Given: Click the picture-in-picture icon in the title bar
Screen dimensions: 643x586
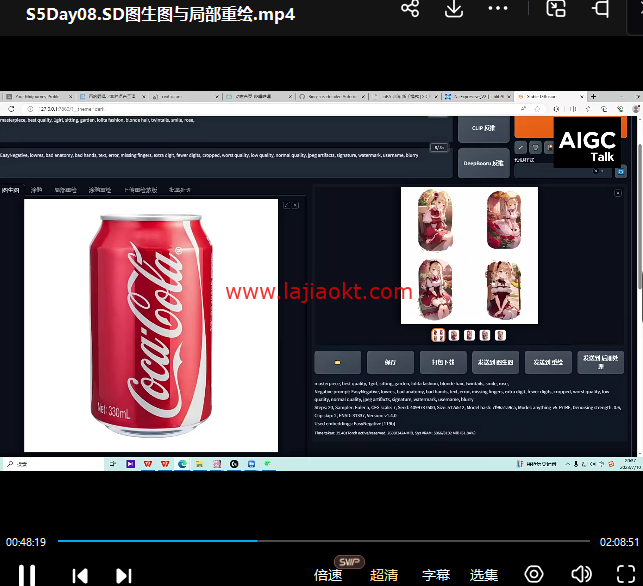Looking at the screenshot, I should pyautogui.click(x=556, y=8).
